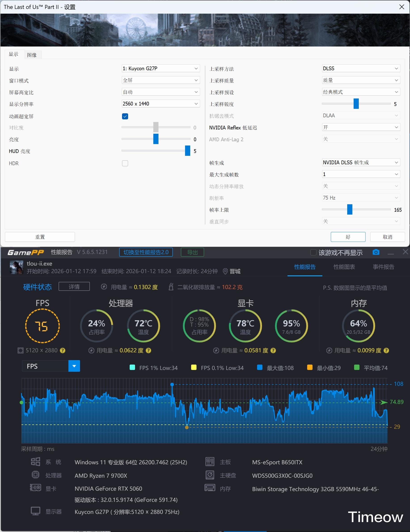Confirm settings with the 好 button
The height and width of the screenshot is (532, 410).
click(348, 237)
